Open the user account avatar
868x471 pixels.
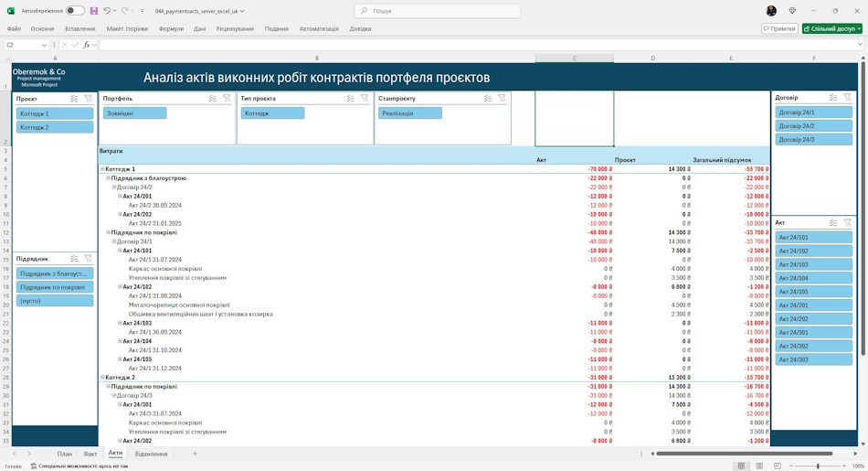[771, 11]
